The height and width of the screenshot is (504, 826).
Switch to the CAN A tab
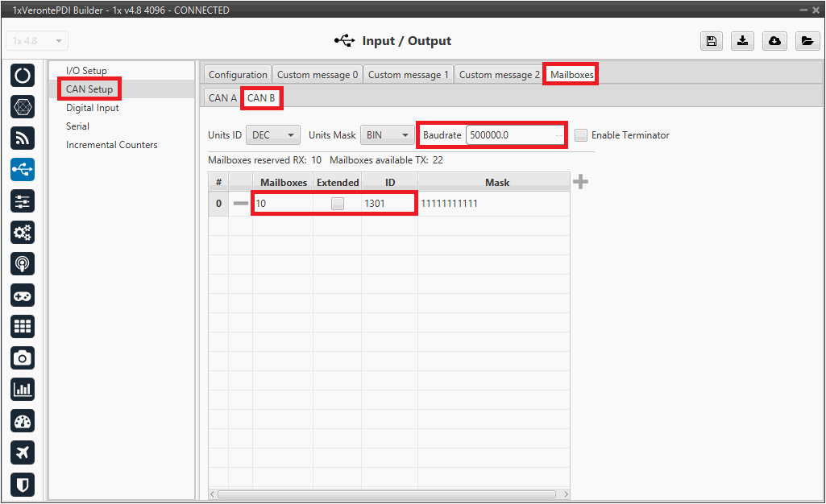(222, 98)
